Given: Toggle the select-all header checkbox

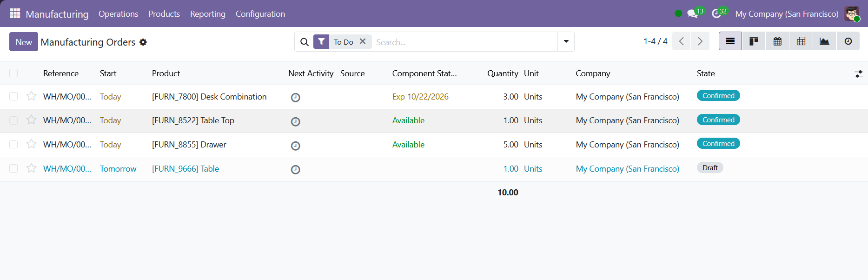Looking at the screenshot, I should click(13, 73).
